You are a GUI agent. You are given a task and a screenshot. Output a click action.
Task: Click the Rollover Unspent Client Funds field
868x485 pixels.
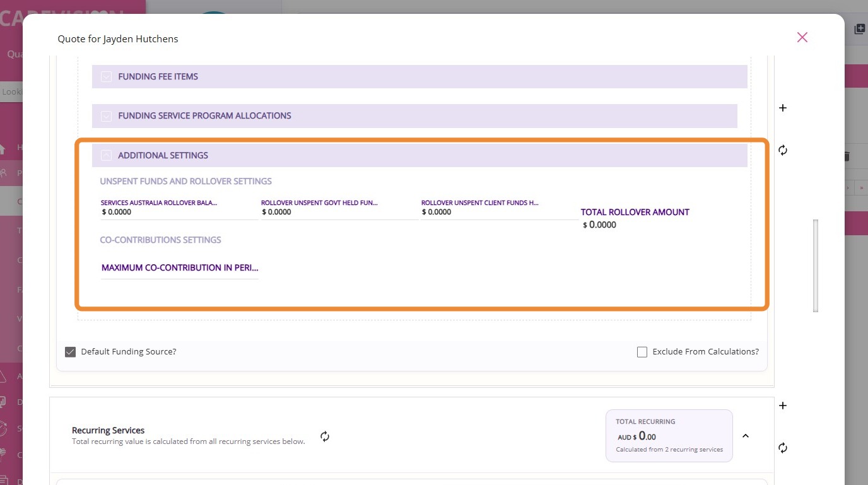(500, 209)
